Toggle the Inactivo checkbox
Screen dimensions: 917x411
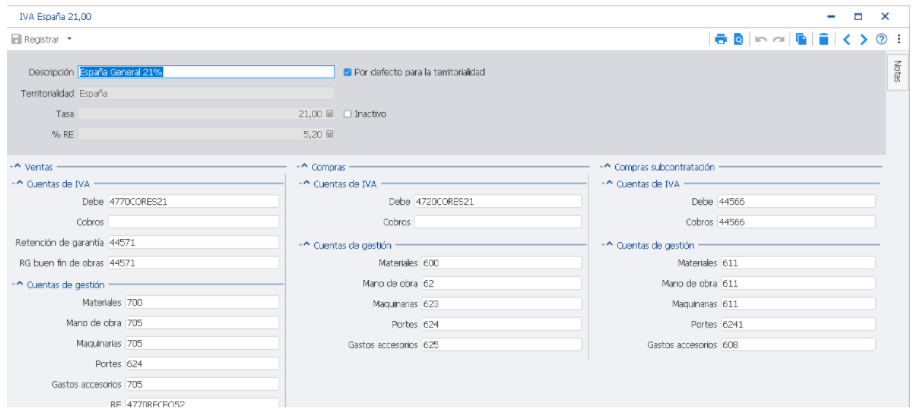tap(347, 114)
